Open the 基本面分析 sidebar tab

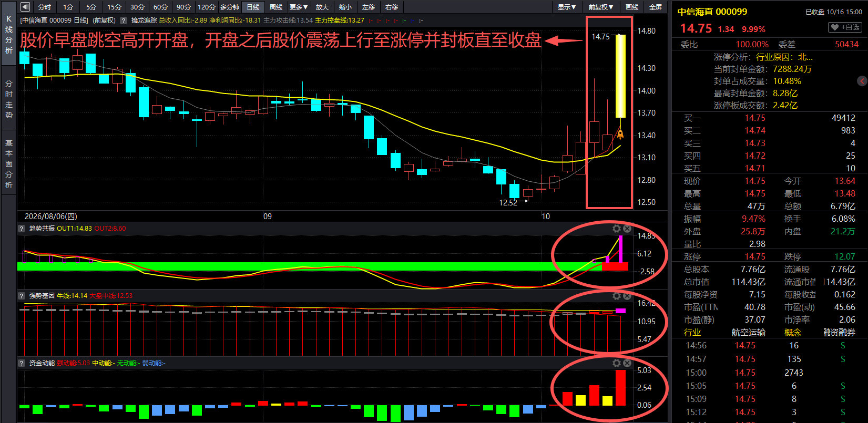click(x=8, y=164)
